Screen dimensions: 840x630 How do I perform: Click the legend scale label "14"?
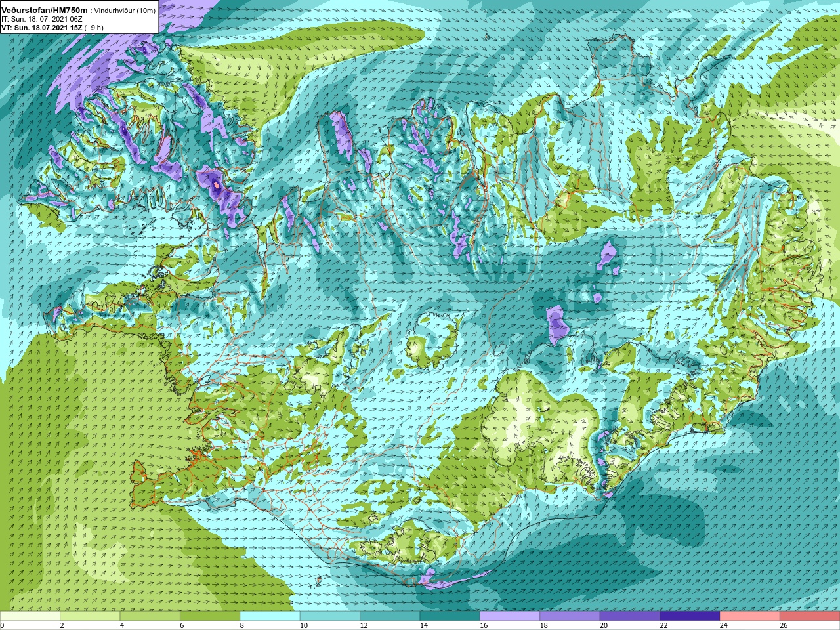[423, 625]
